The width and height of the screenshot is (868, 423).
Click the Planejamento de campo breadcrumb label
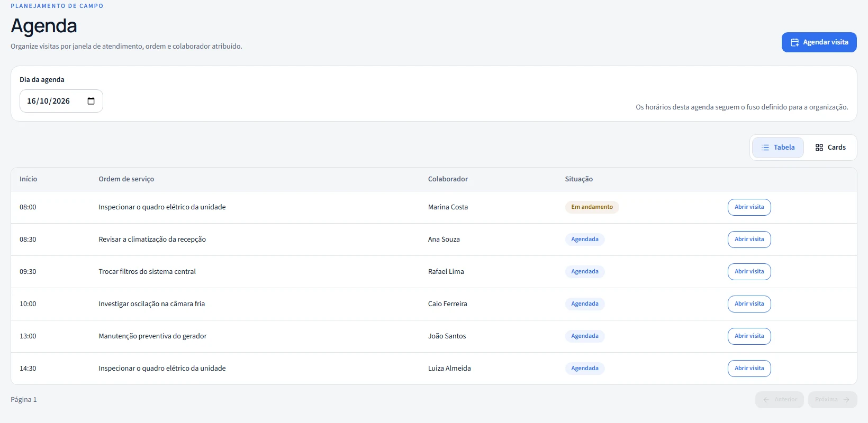click(x=57, y=6)
